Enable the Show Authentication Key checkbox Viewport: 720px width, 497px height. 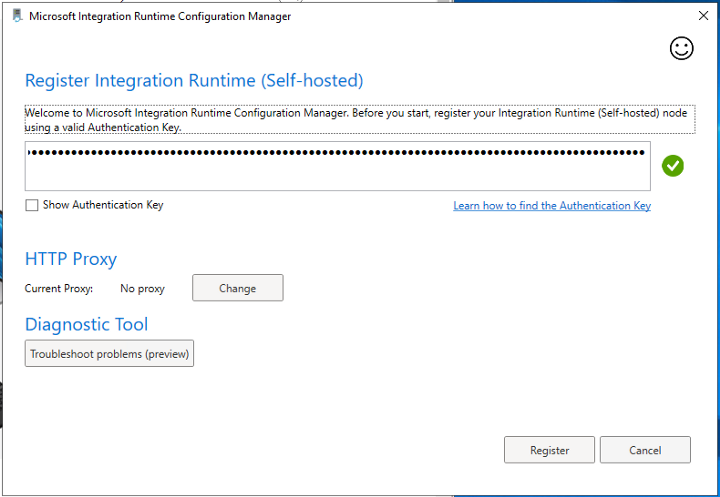tap(32, 205)
